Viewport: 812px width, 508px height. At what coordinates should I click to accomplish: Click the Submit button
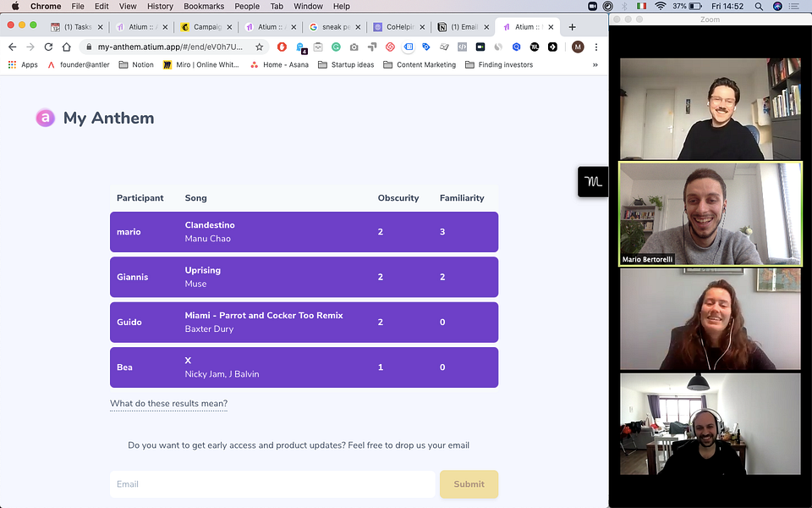pos(469,484)
